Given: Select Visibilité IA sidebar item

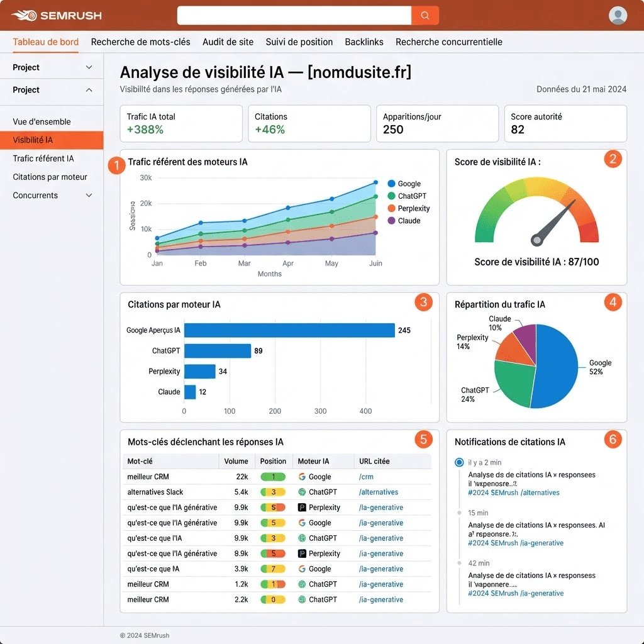Looking at the screenshot, I should [52, 140].
